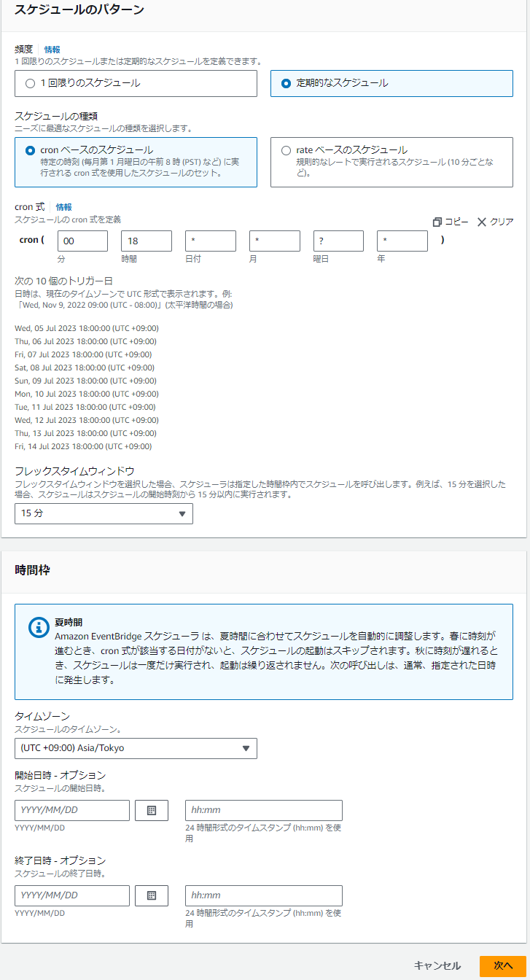Click the 時間枠 section heading
The height and width of the screenshot is (980, 530).
coord(32,570)
